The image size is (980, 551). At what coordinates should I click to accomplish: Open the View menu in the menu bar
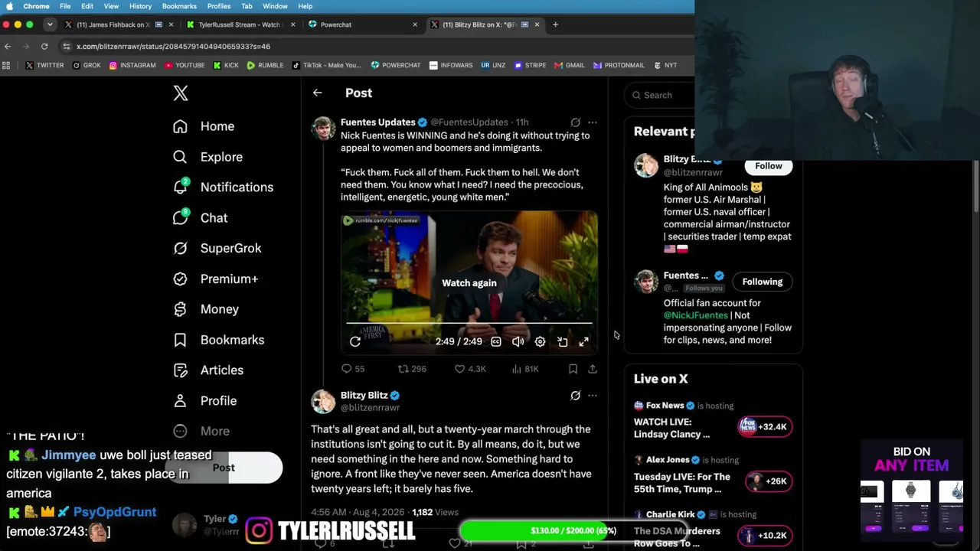tap(111, 6)
